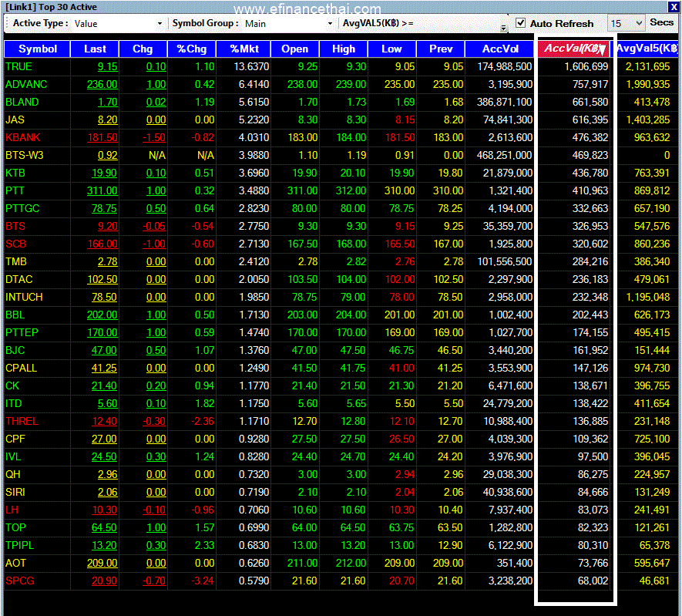Screen dimensions: 682x616
Task: Click the red AccVal(K฿) column header
Action: coord(575,49)
